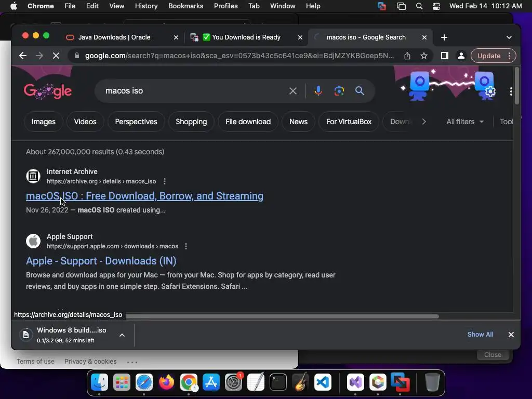Click the browser forward arrow
Viewport: 532px width, 399px height.
(39, 56)
